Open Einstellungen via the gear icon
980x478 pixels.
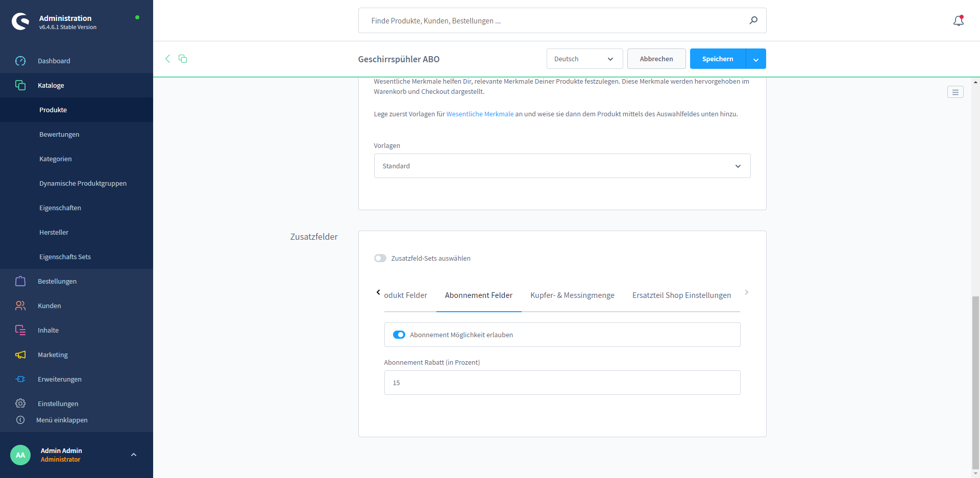pyautogui.click(x=20, y=404)
